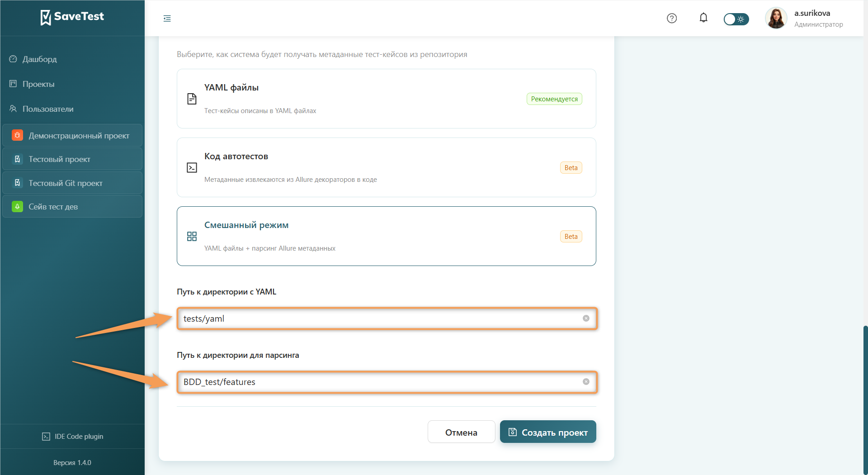Click Beta badge on Смешанный режим
Image resolution: width=868 pixels, height=475 pixels.
point(571,237)
